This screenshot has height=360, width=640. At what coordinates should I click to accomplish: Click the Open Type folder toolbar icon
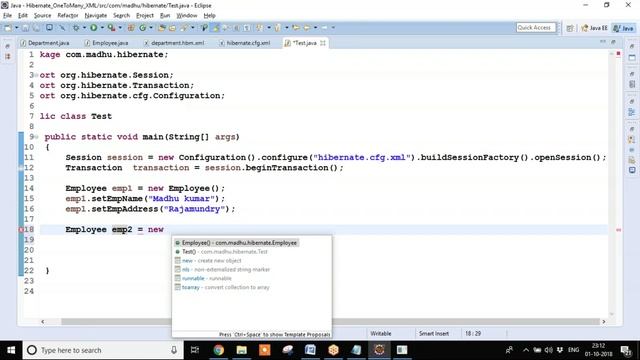(x=162, y=28)
